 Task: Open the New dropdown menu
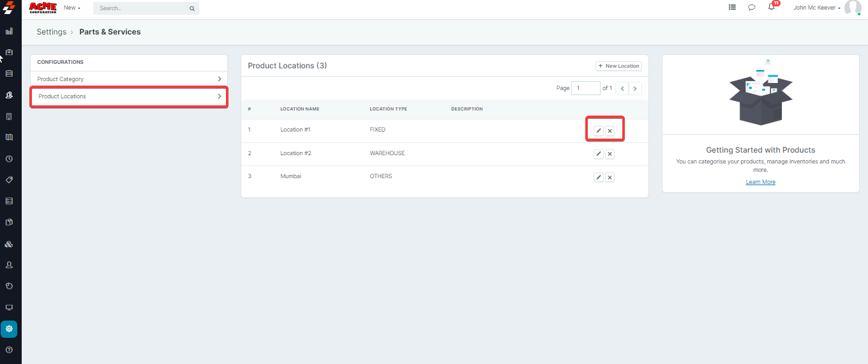(x=71, y=8)
